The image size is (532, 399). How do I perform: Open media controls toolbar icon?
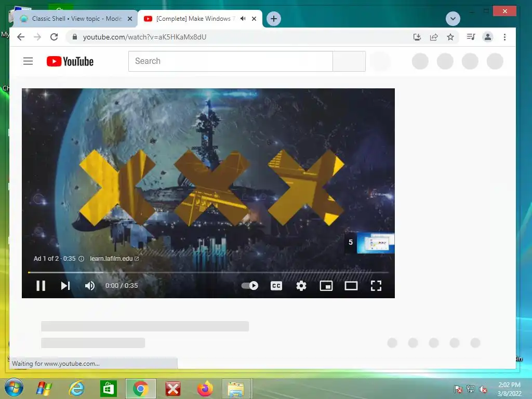pos(471,37)
